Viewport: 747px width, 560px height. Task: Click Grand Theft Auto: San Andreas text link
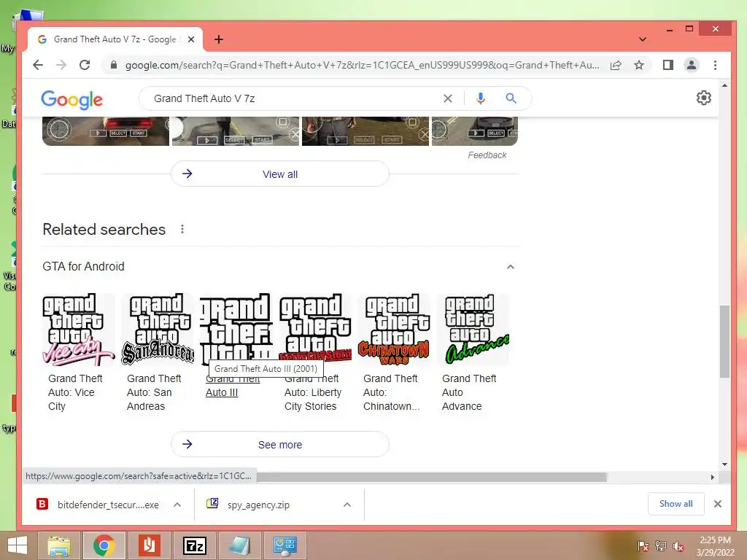click(153, 392)
